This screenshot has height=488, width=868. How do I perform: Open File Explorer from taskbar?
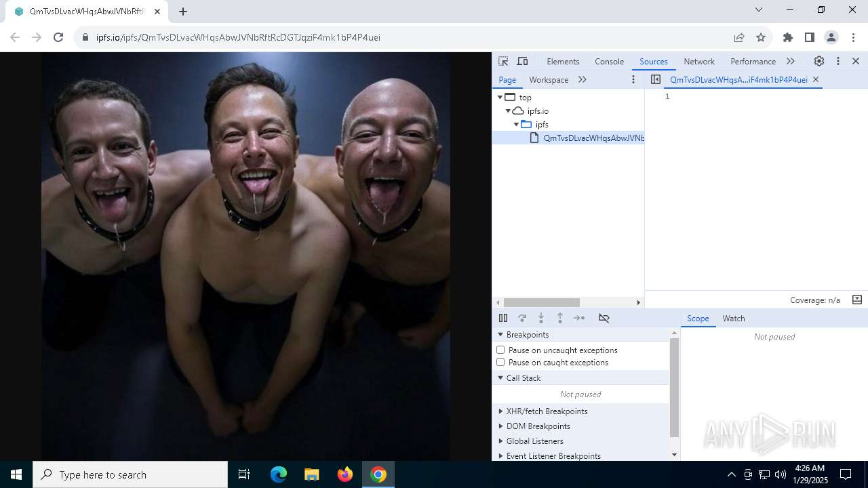(311, 474)
